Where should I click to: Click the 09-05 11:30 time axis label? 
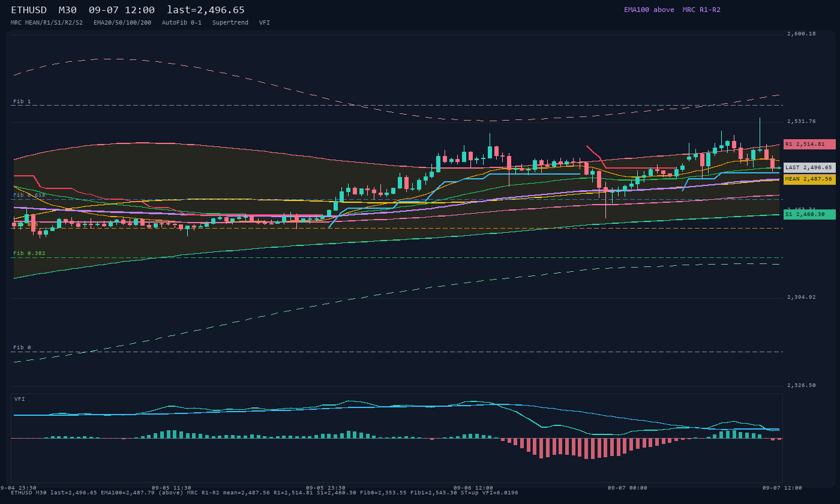tap(172, 488)
